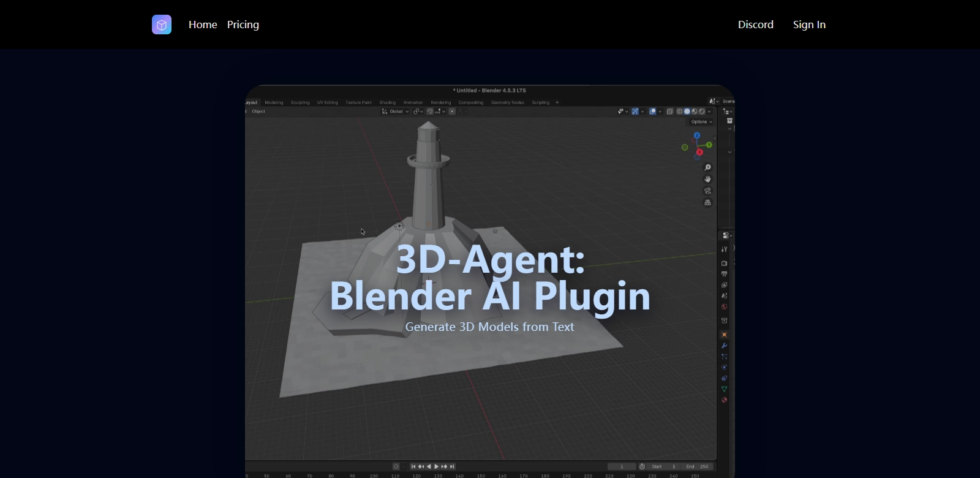Click the red X axis on the navigation gizmo

[x=699, y=152]
